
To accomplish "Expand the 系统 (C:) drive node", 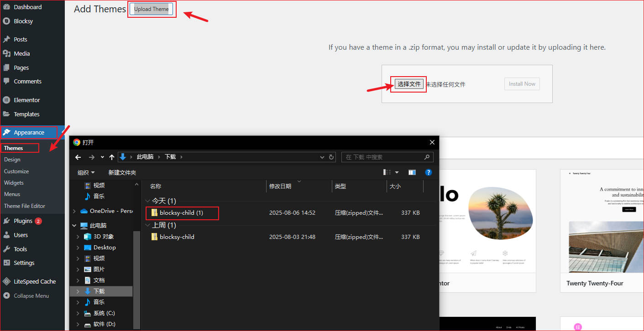I will (78, 313).
